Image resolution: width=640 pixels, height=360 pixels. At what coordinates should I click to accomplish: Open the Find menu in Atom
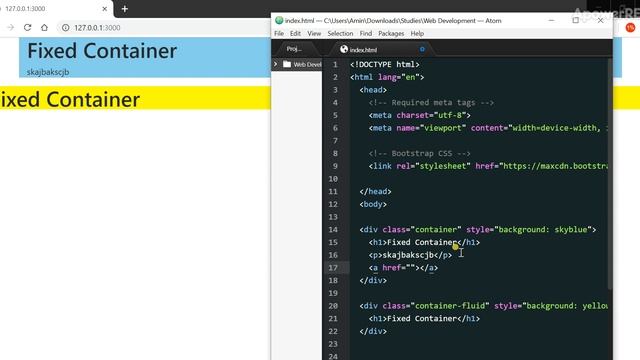[366, 33]
